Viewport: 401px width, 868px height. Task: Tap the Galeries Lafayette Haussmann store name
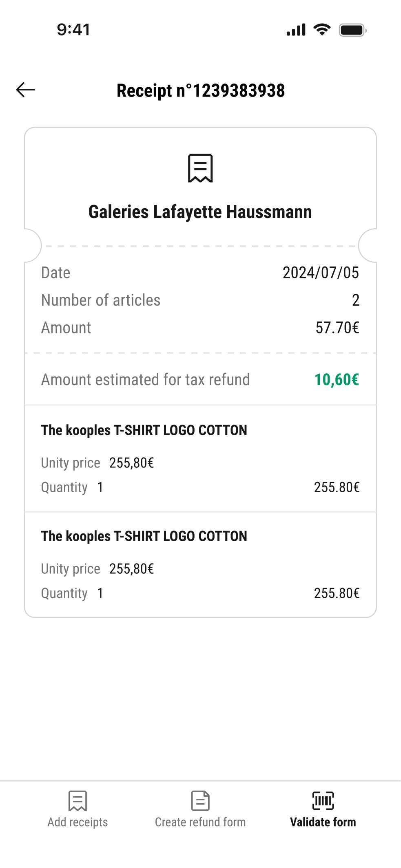click(200, 212)
